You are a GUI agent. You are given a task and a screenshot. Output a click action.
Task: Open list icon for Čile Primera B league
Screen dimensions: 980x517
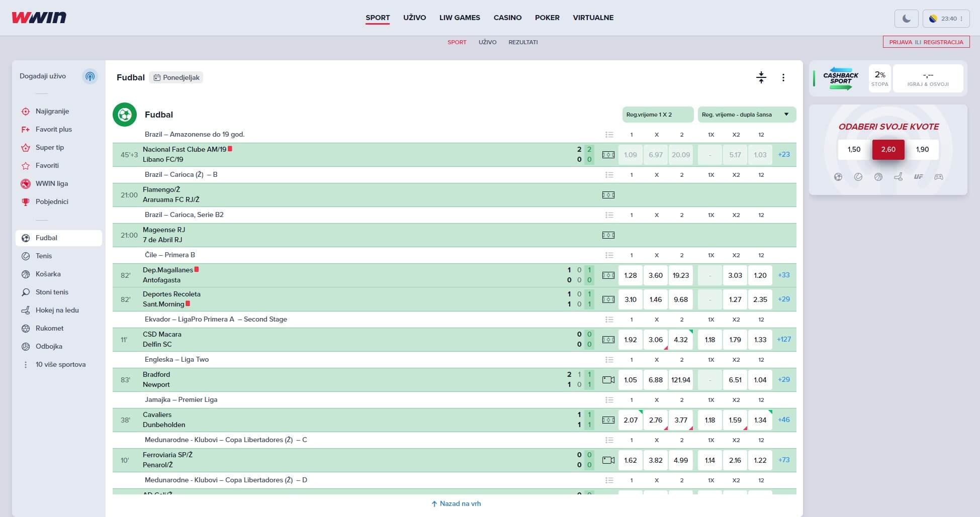(x=609, y=255)
